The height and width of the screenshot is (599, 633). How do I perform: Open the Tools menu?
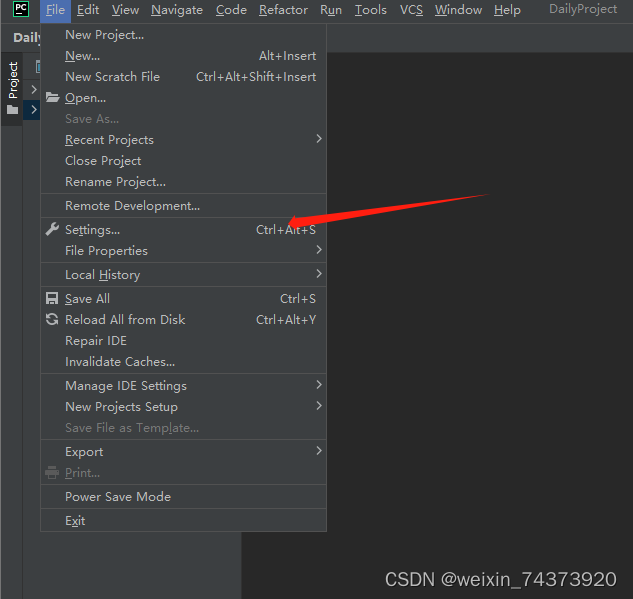coord(371,10)
